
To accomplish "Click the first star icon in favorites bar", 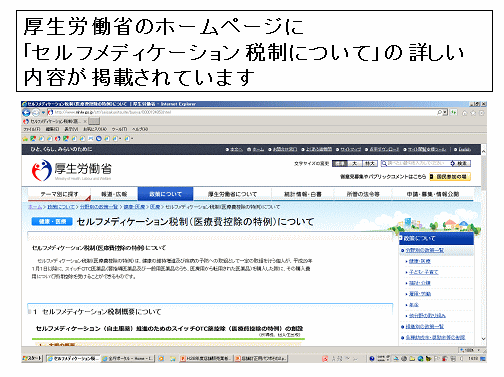I will (25, 138).
